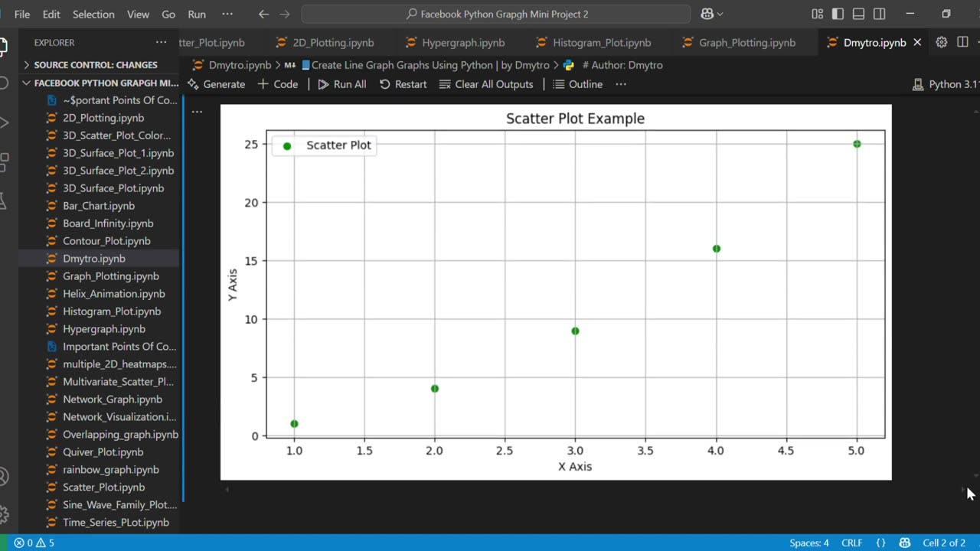Open the Run menu
This screenshot has width=980, height=551.
point(197,14)
